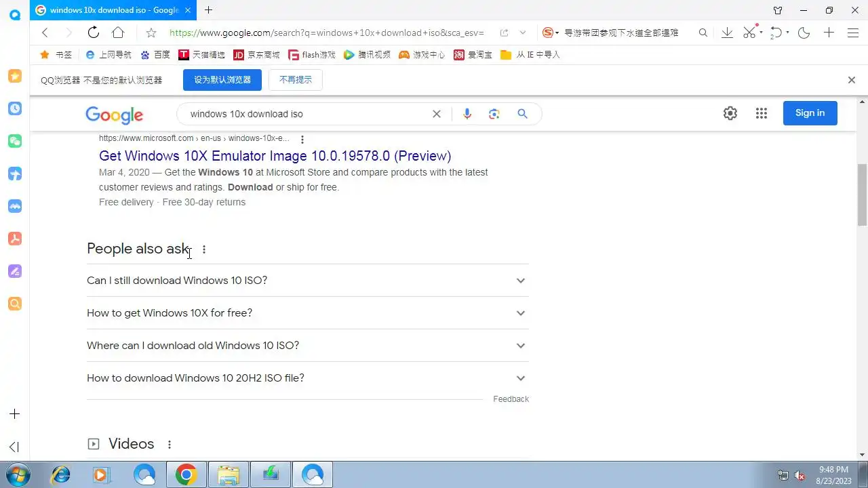Click the undo closed-tab icon

777,33
